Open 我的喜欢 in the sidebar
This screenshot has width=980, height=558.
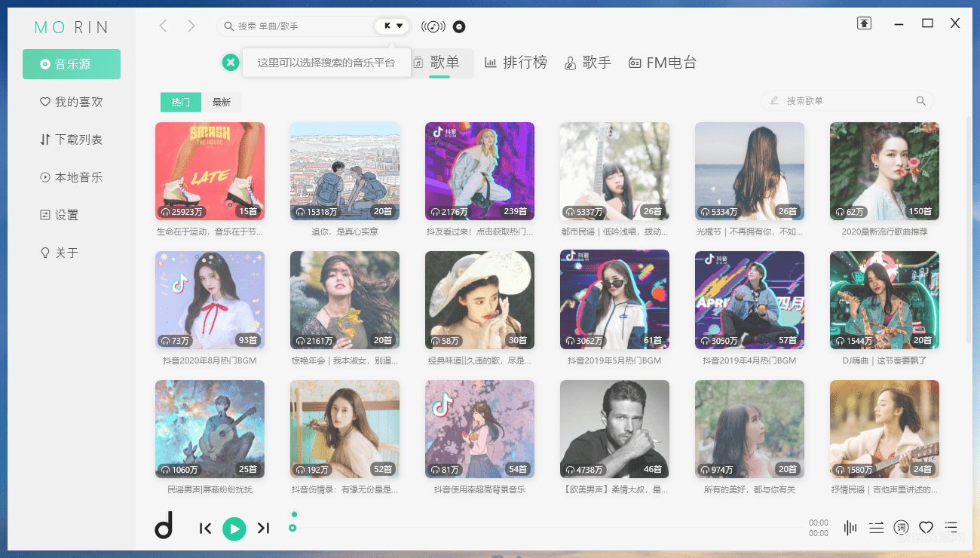click(72, 102)
